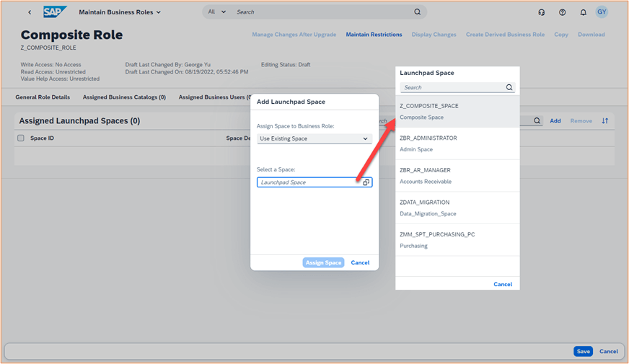629x364 pixels.
Task: Go back using the header back arrow
Action: tap(30, 12)
